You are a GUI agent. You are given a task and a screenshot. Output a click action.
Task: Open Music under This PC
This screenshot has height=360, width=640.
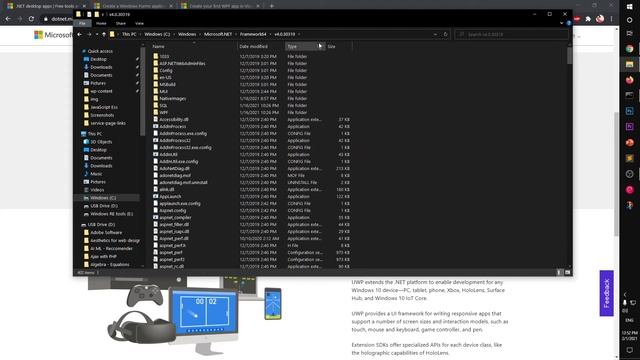[x=96, y=173]
